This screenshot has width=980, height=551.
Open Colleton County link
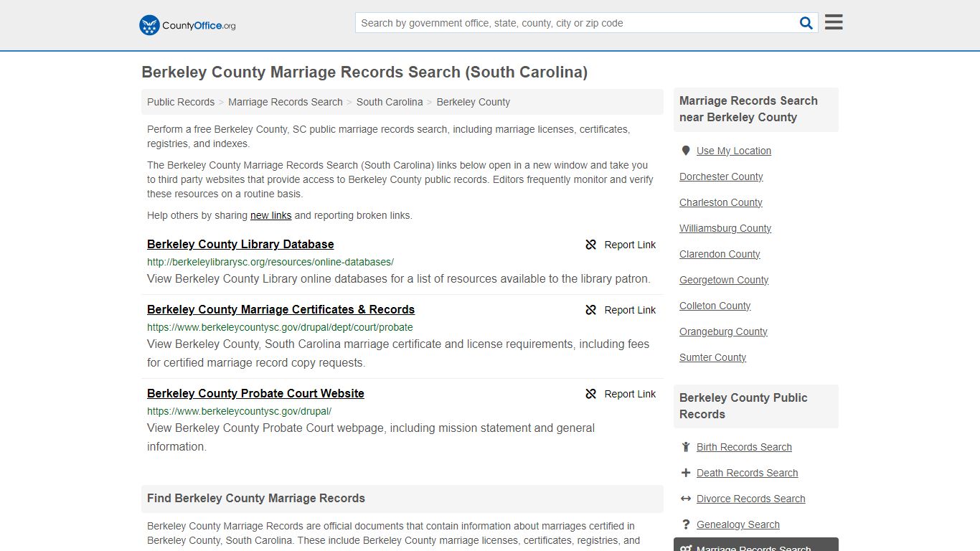tap(715, 306)
